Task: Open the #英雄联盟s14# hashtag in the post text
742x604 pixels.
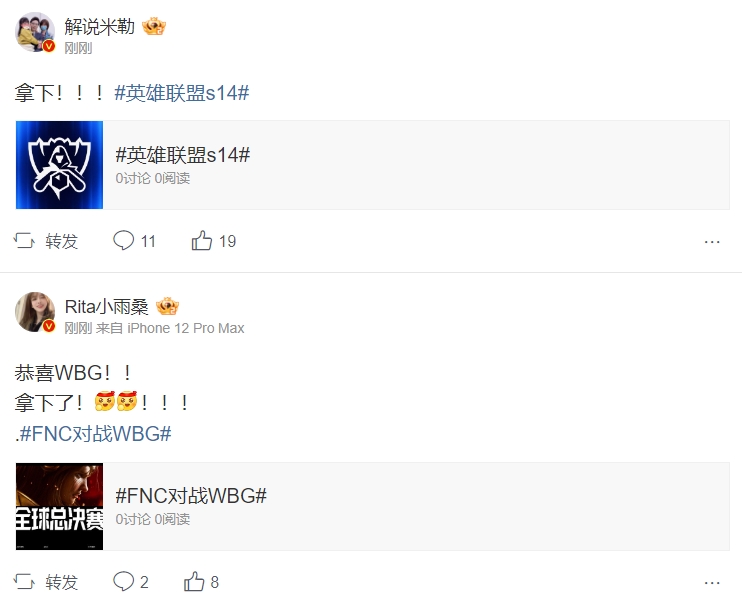Action: click(182, 93)
